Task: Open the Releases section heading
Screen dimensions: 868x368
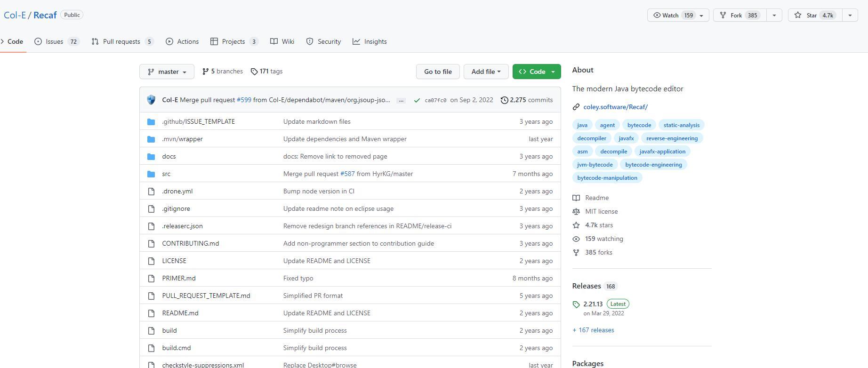Action: click(x=587, y=286)
